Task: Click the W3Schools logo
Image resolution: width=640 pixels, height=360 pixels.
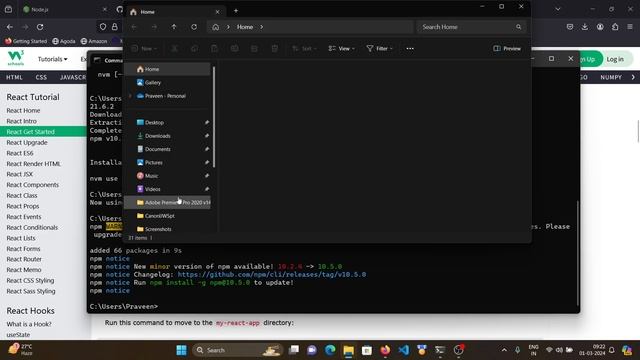Action: (x=16, y=59)
